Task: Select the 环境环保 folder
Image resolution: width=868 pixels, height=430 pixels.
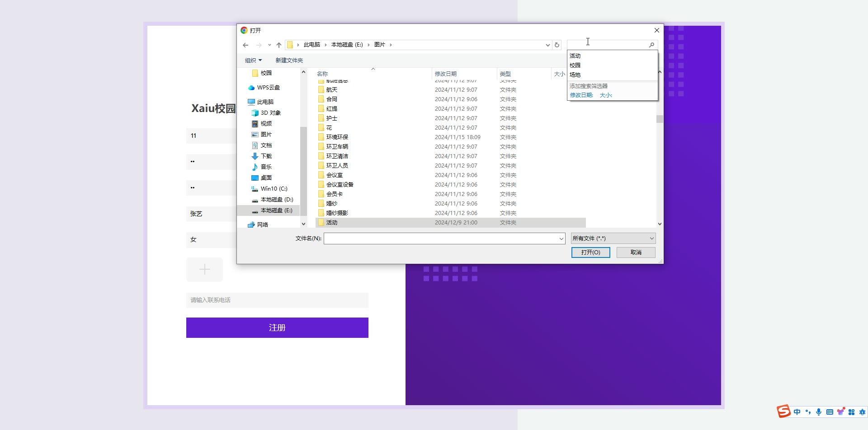Action: [337, 137]
